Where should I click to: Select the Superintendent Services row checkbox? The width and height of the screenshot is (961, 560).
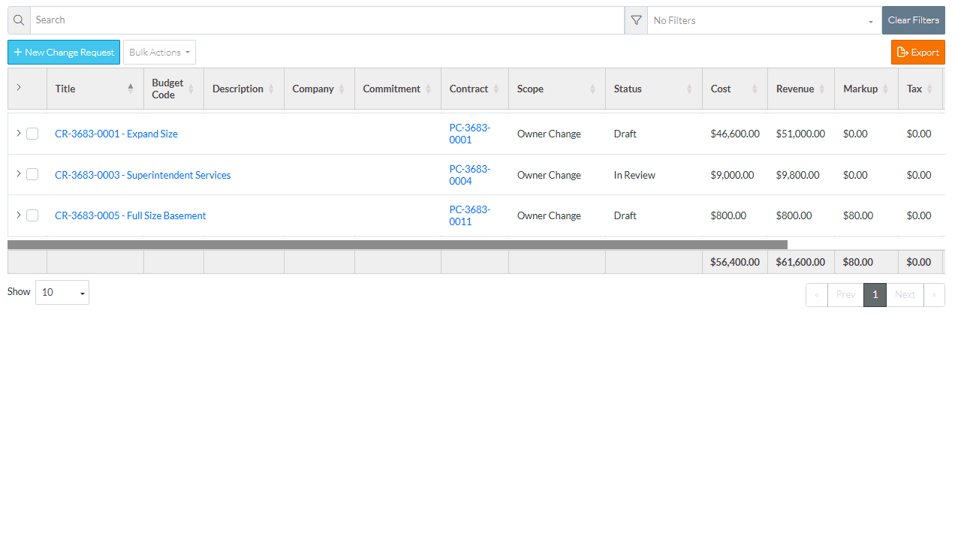coord(32,174)
